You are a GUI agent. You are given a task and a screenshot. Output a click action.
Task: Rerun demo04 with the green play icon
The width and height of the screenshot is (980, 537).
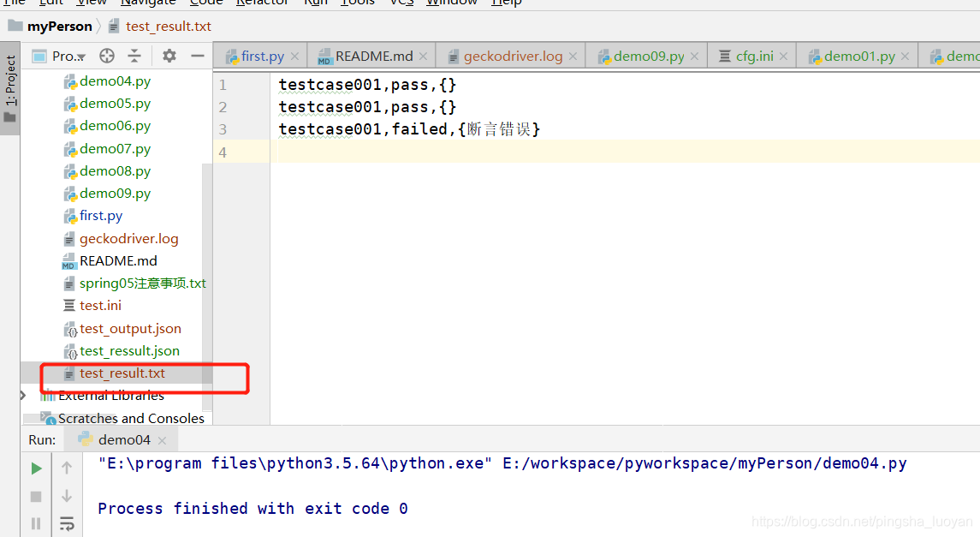[x=36, y=468]
